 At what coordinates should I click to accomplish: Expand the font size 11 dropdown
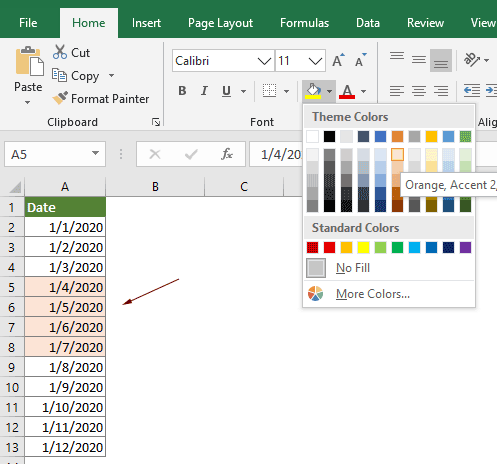(315, 61)
